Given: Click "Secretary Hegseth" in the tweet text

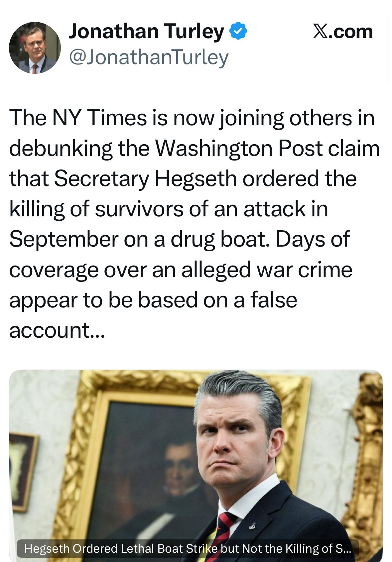Looking at the screenshot, I should pyautogui.click(x=145, y=178).
